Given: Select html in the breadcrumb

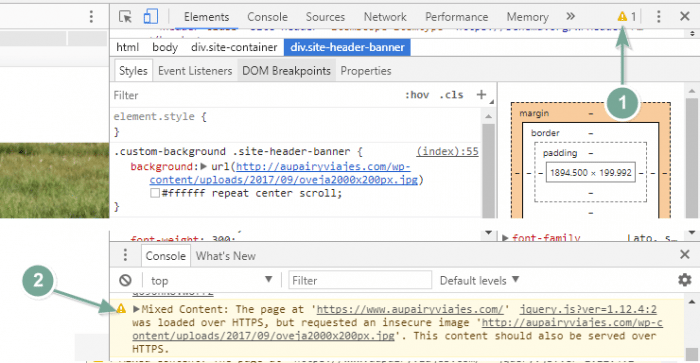Looking at the screenshot, I should pos(128,47).
